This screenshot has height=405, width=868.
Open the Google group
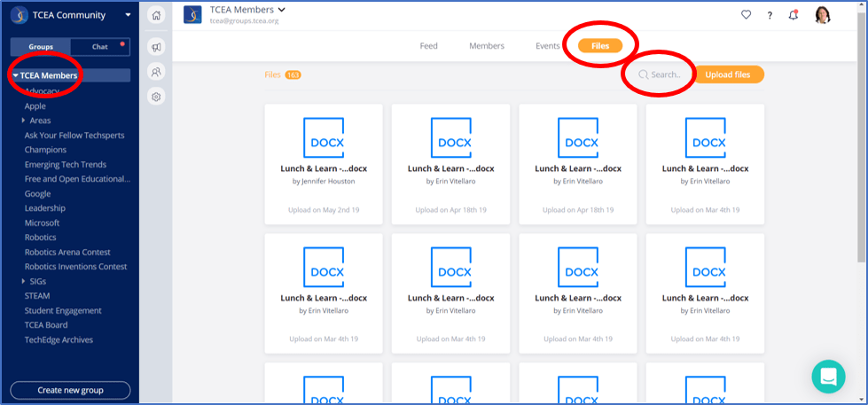tap(37, 194)
